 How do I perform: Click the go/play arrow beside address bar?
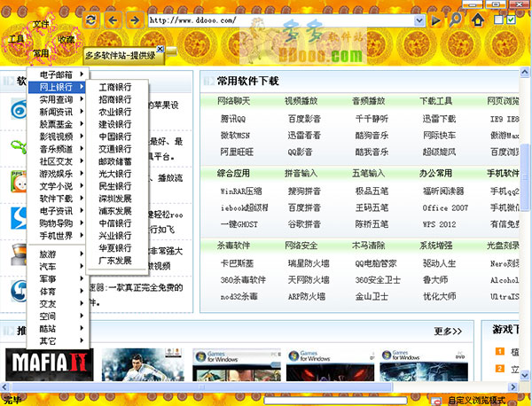coord(435,20)
